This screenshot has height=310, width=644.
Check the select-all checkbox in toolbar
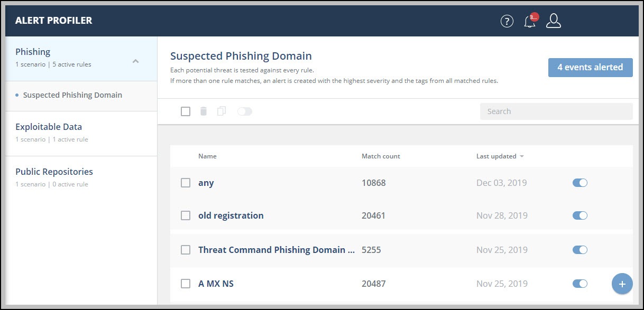point(186,111)
